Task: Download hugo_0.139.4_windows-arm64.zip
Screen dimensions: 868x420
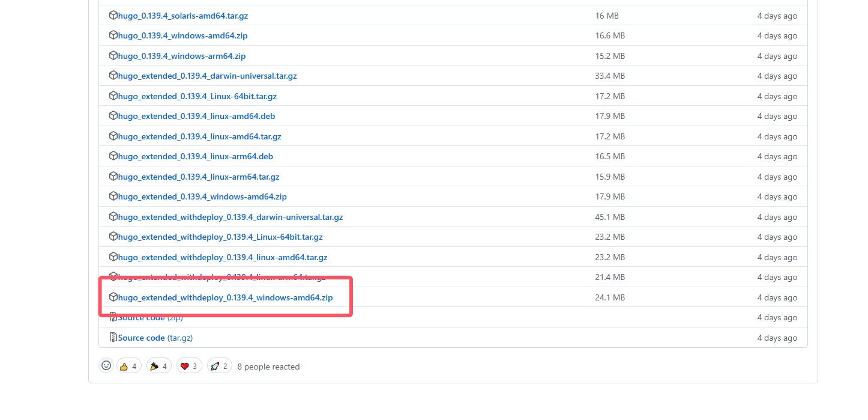Action: [x=182, y=56]
